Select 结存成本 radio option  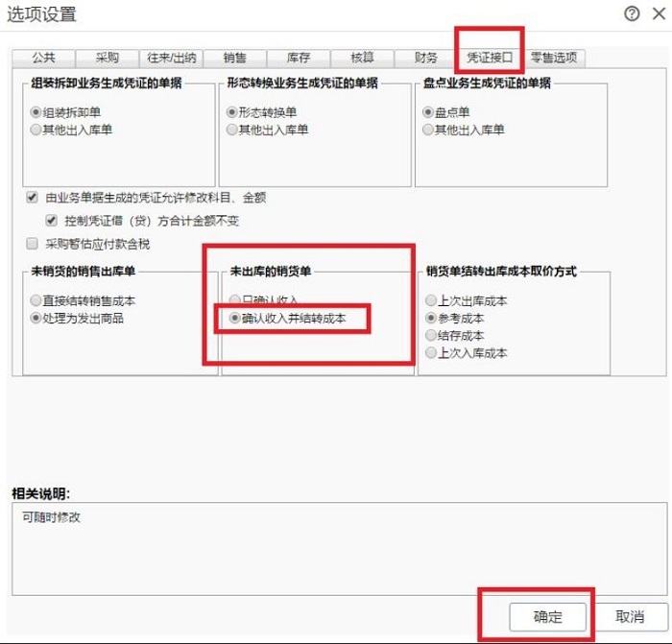pyautogui.click(x=455, y=336)
